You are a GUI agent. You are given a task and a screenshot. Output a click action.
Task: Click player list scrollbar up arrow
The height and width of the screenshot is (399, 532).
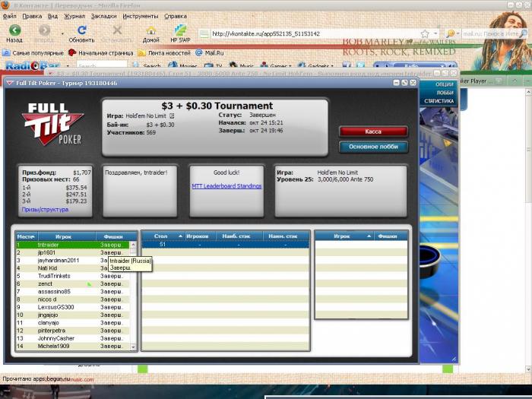pos(133,244)
